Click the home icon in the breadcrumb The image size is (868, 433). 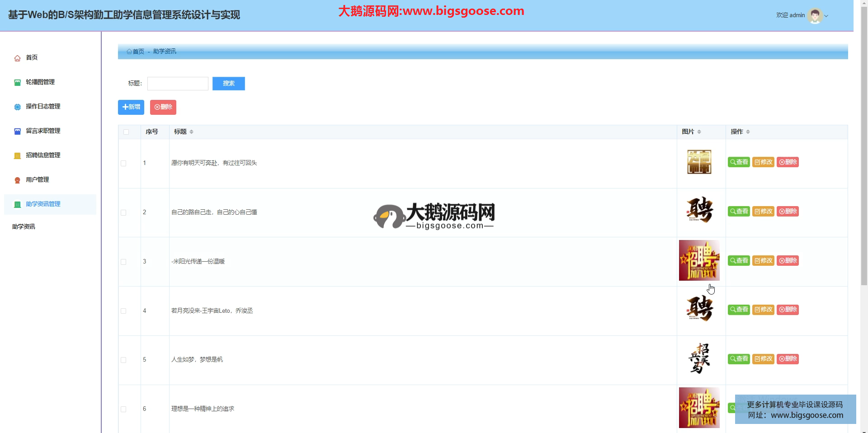coord(129,52)
